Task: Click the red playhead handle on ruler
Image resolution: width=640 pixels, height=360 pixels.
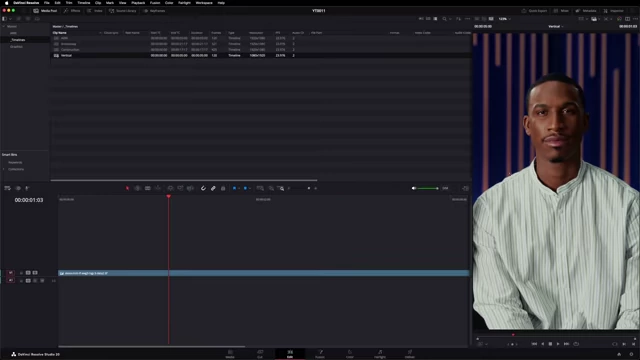Action: [x=169, y=197]
